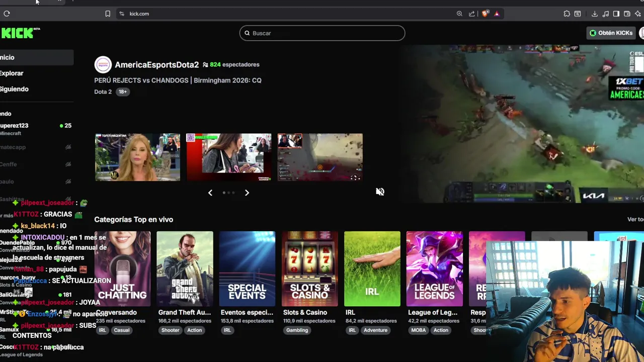This screenshot has width=644, height=362.
Task: Select the middle carousel stream thumbnail
Action: pos(228,157)
